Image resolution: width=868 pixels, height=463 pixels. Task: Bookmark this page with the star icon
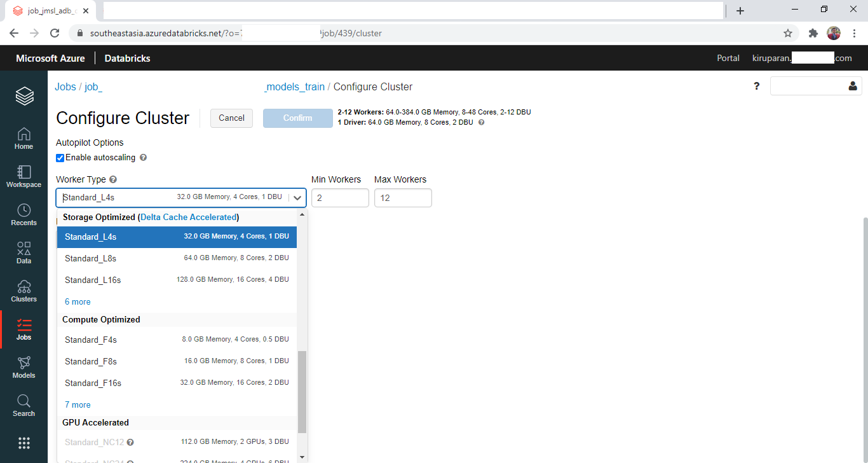[788, 33]
